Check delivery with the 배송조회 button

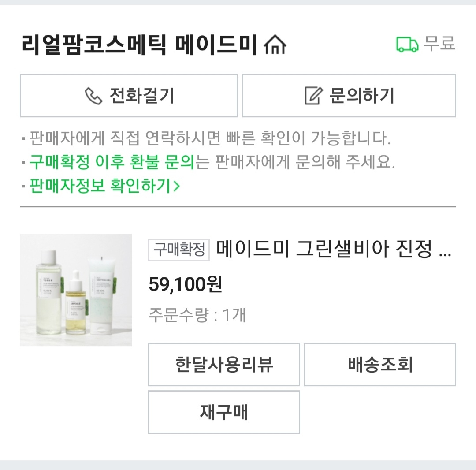coord(380,365)
